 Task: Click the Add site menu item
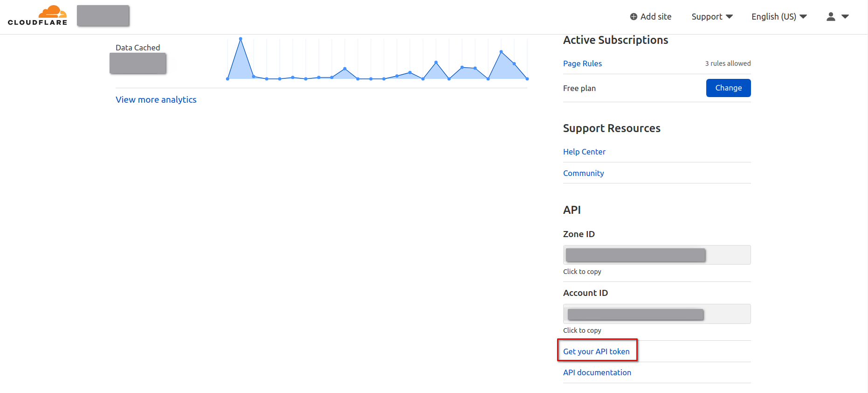pyautogui.click(x=655, y=17)
